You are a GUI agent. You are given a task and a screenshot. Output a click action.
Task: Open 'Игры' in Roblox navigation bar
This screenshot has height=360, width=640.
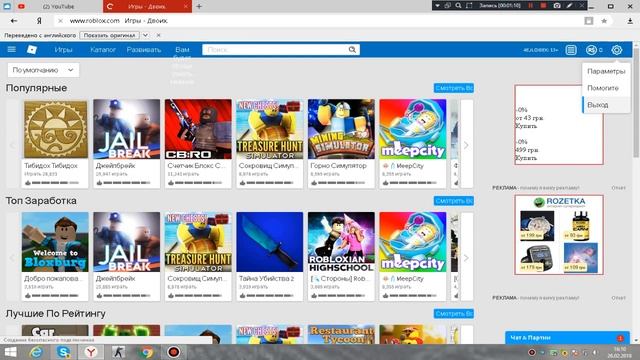click(63, 50)
